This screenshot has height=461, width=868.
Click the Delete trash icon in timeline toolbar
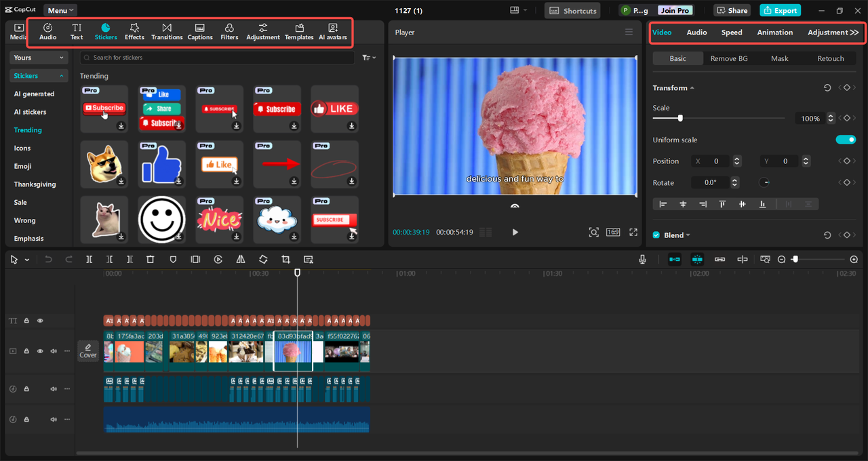(151, 260)
